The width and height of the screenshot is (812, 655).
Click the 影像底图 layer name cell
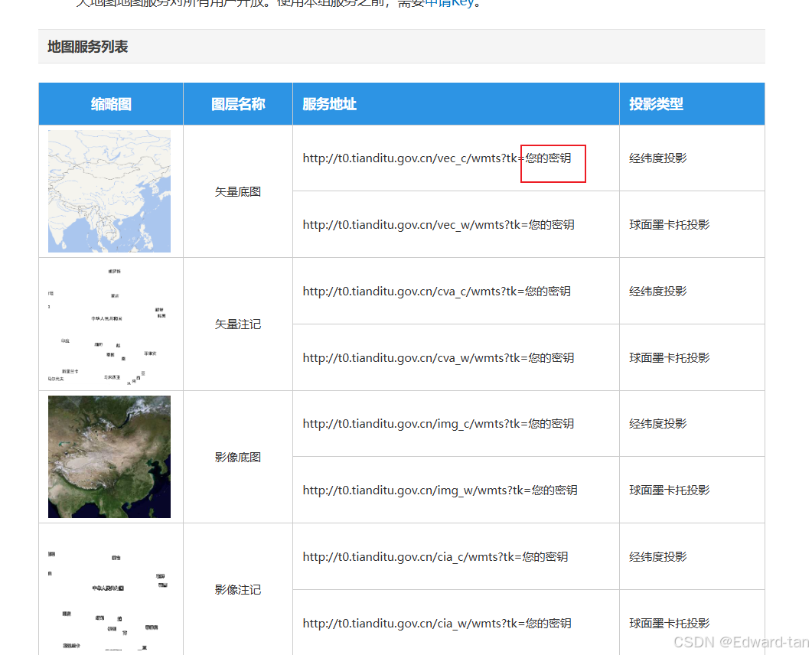pos(238,458)
